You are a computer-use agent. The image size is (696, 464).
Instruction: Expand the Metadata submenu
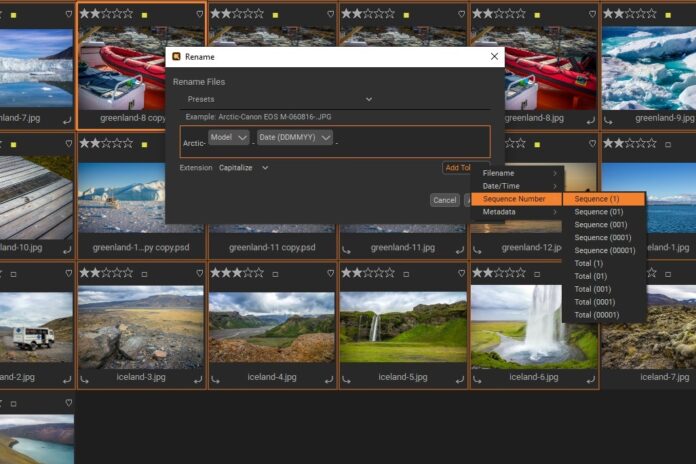(x=517, y=212)
